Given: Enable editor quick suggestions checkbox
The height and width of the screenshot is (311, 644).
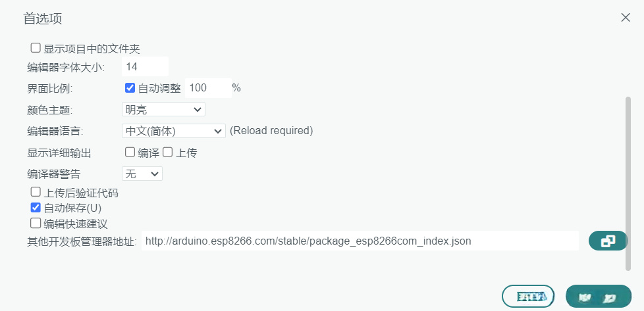Looking at the screenshot, I should [36, 223].
